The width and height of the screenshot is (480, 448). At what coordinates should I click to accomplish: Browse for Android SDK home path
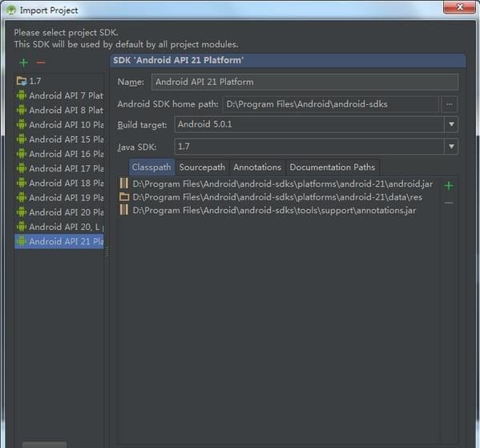(x=449, y=104)
